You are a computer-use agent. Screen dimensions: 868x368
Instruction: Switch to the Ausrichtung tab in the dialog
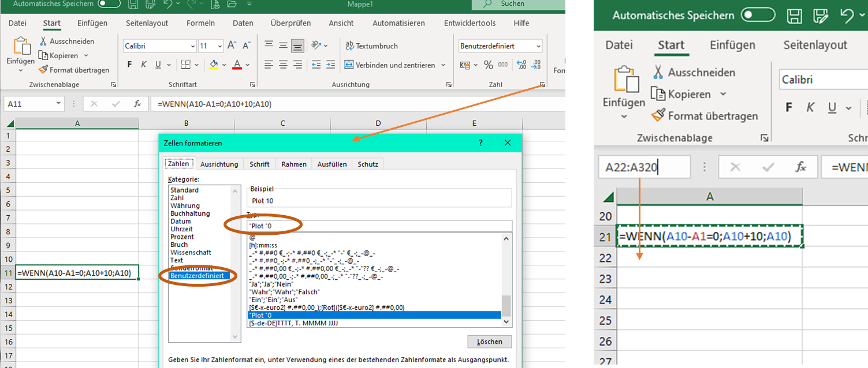point(219,164)
